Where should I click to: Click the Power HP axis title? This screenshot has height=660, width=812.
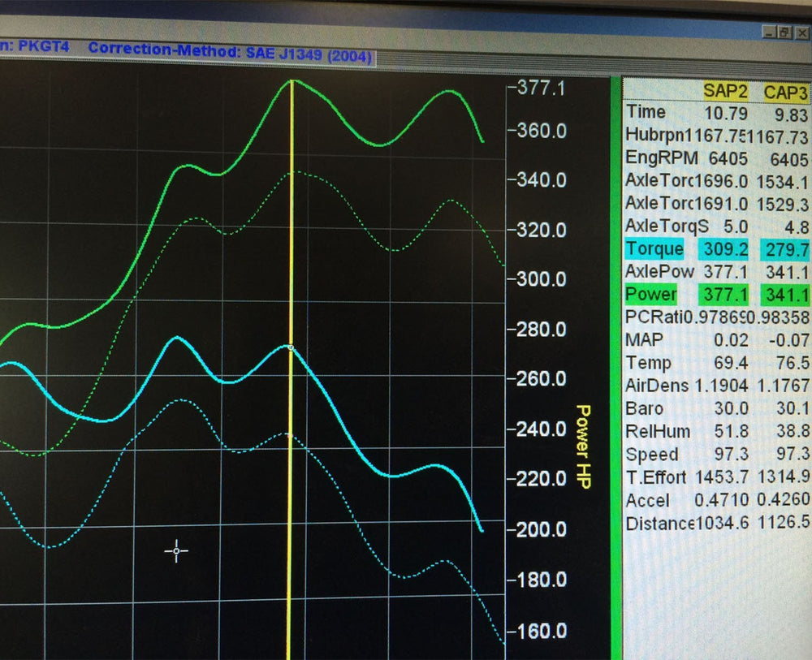pyautogui.click(x=582, y=446)
